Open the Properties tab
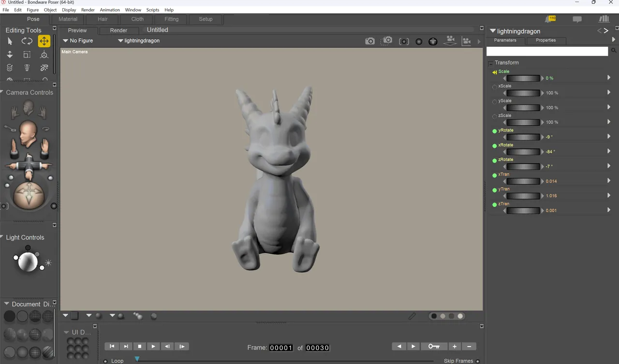 pyautogui.click(x=545, y=40)
